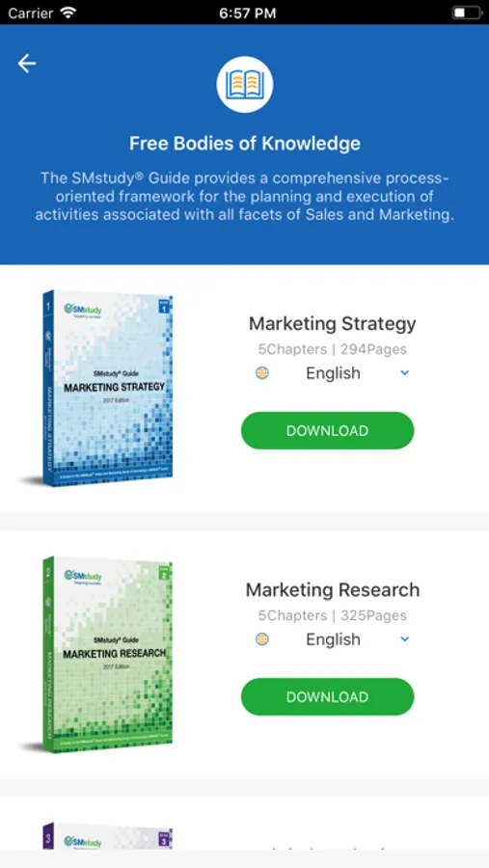Tap 5Chapters | 325Pages info text
The image size is (489, 868).
click(x=333, y=615)
